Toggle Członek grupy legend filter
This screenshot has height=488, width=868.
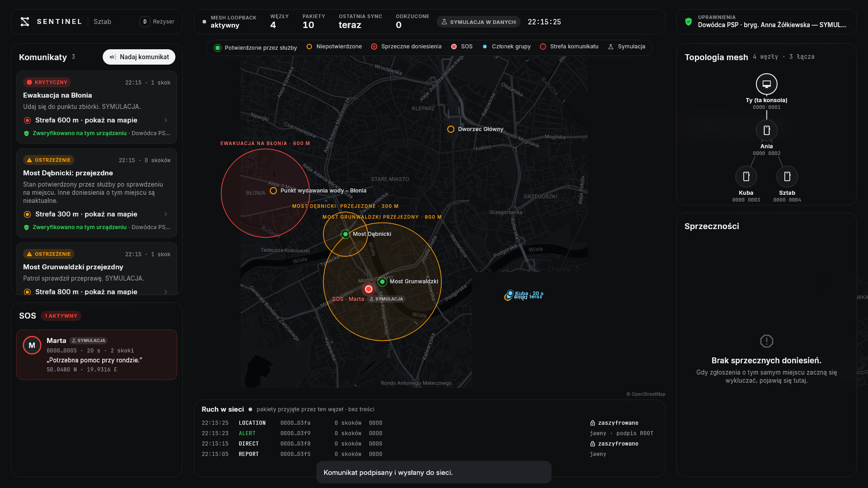[506, 47]
